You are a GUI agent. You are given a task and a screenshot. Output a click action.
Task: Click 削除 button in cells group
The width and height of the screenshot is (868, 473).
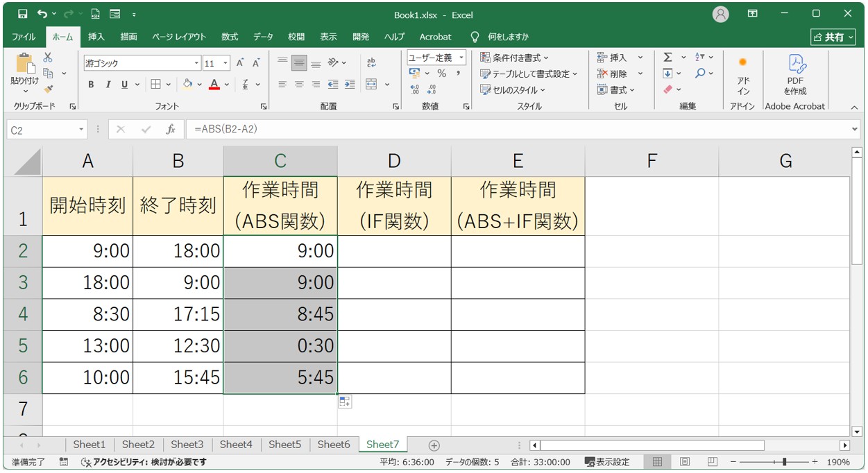612,74
